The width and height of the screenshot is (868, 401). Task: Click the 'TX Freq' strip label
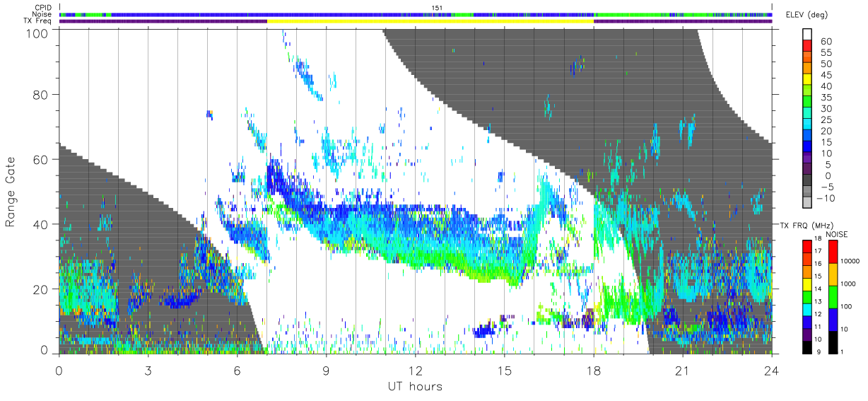click(38, 21)
